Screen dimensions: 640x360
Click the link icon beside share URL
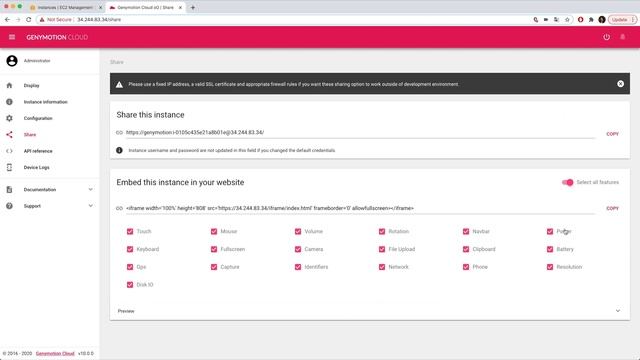point(119,132)
